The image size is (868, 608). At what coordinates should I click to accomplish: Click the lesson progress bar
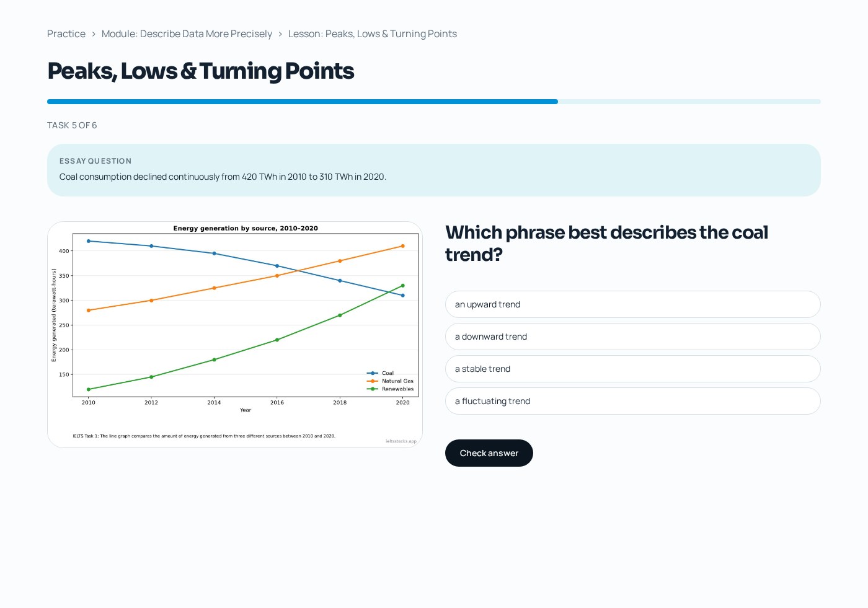pos(434,102)
